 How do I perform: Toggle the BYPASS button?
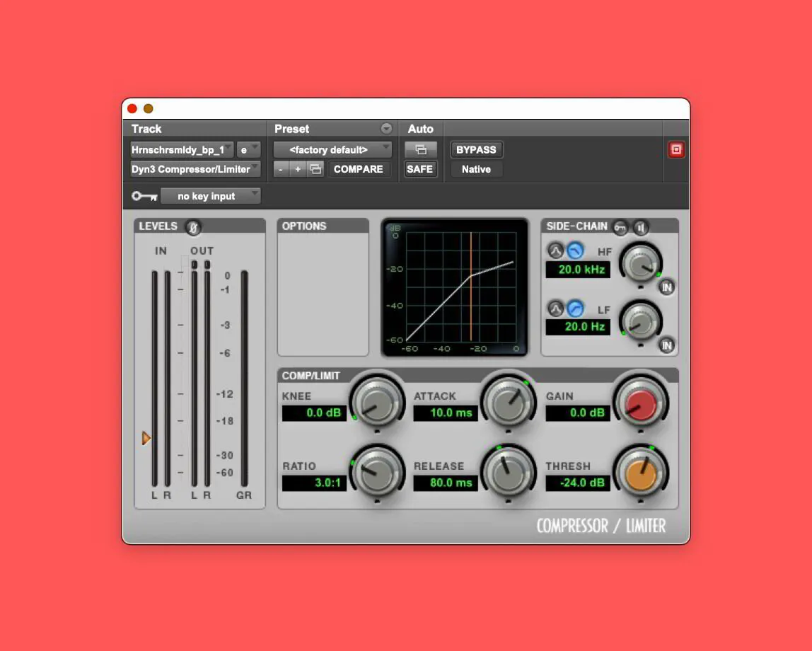click(x=476, y=149)
